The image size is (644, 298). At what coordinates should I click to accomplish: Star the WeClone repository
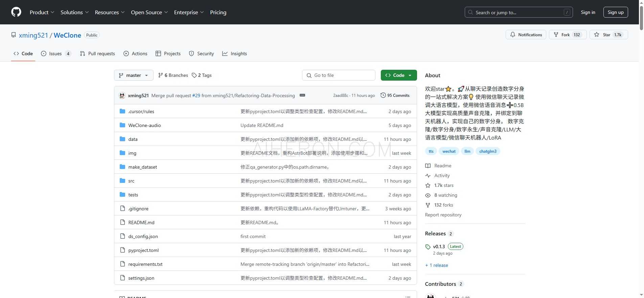[x=608, y=35]
